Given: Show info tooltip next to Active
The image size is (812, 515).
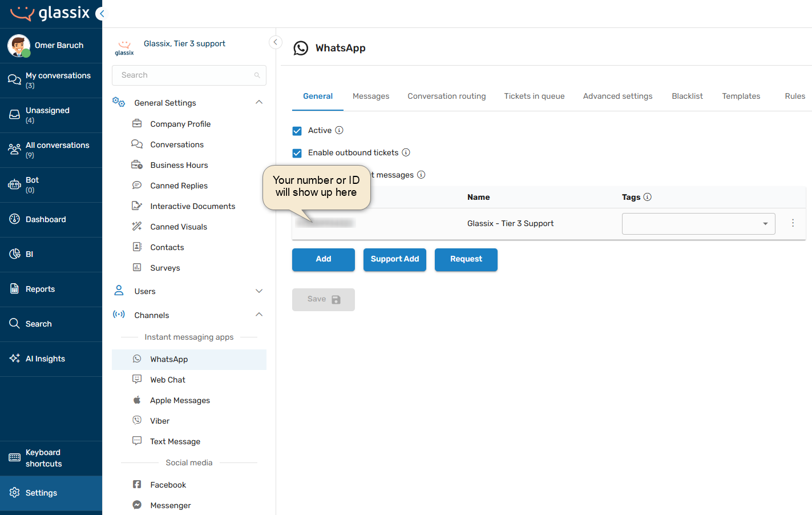Looking at the screenshot, I should click(x=339, y=130).
